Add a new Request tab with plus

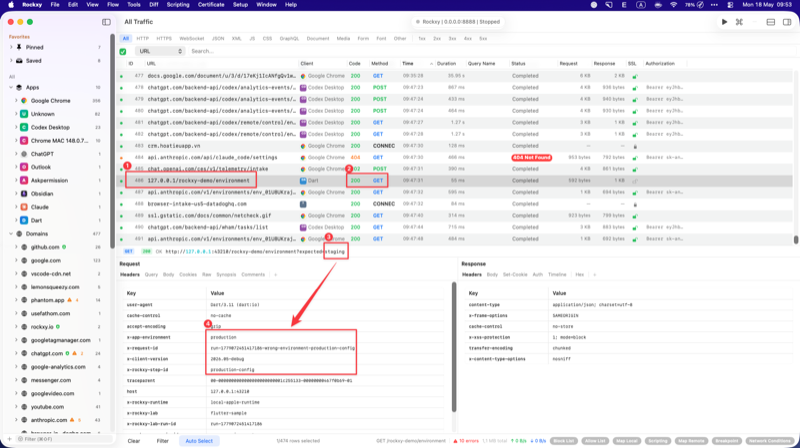pyautogui.click(x=276, y=275)
